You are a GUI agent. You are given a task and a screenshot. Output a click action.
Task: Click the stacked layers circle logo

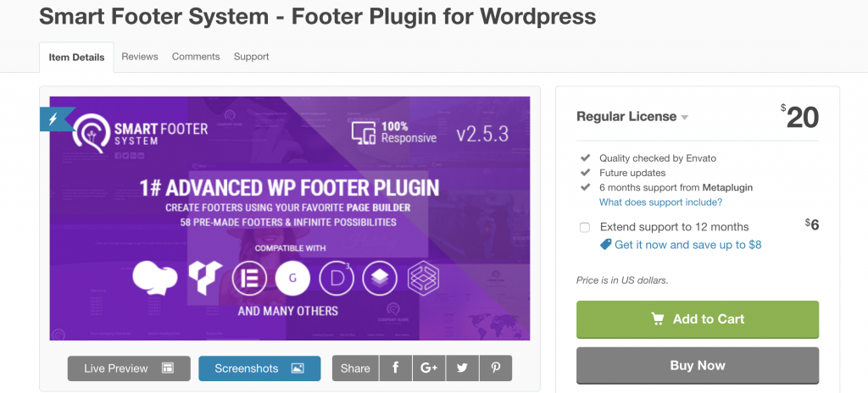tap(380, 278)
